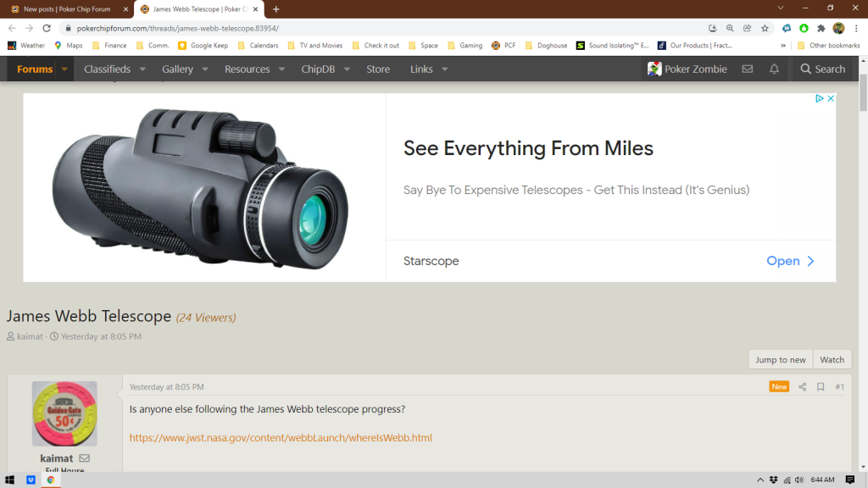Image resolution: width=868 pixels, height=488 pixels.
Task: Open the Weather bookmark
Action: point(26,46)
